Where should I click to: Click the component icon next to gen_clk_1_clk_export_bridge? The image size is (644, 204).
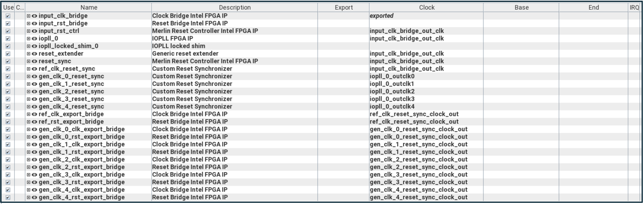pyautogui.click(x=34, y=144)
